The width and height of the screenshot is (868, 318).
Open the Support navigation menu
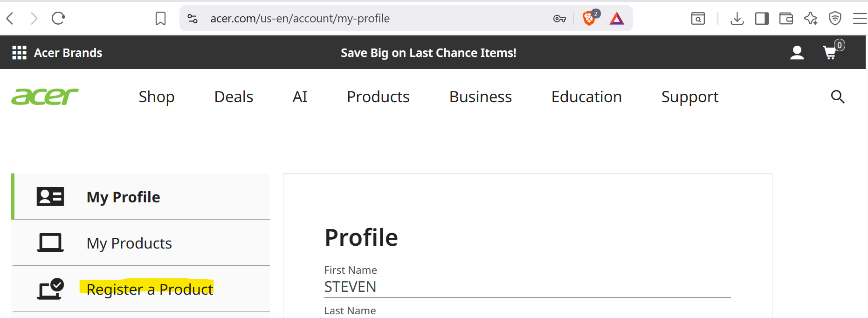690,97
